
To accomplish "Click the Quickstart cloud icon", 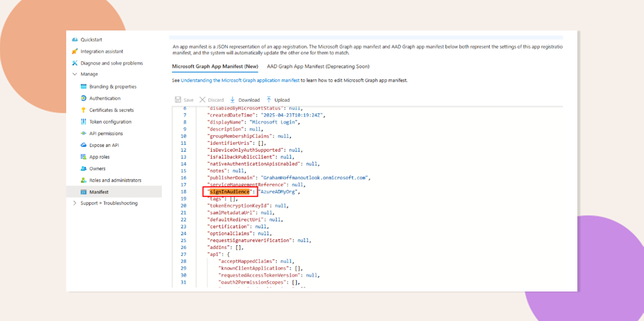I will click(x=75, y=40).
